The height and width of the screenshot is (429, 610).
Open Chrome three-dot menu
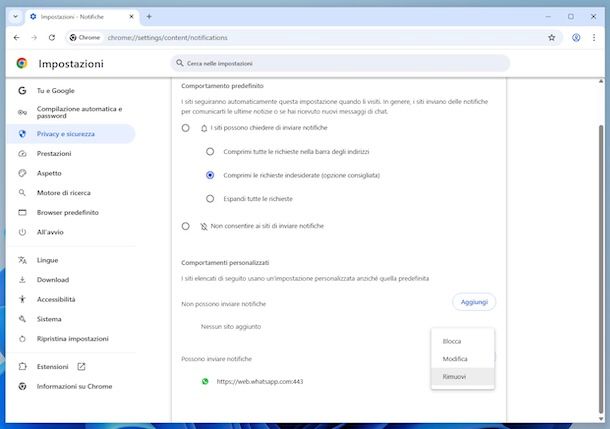point(597,38)
